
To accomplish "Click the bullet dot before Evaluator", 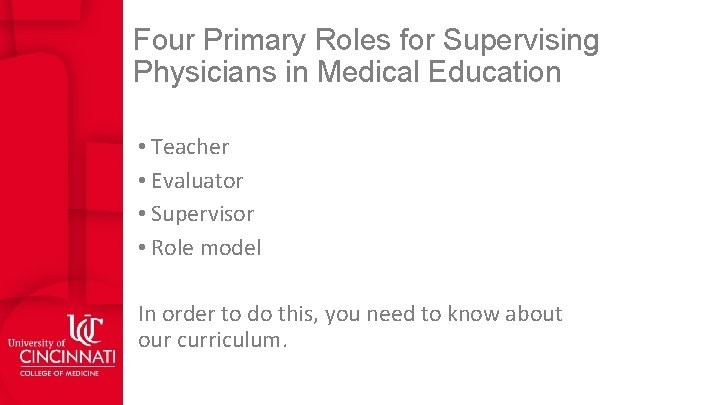I will [x=144, y=181].
